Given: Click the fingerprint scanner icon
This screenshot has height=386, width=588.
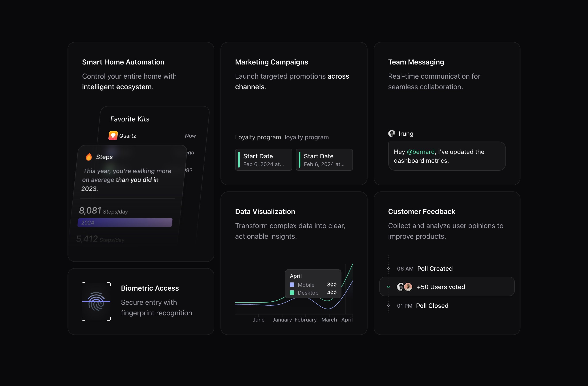Looking at the screenshot, I should (x=96, y=301).
